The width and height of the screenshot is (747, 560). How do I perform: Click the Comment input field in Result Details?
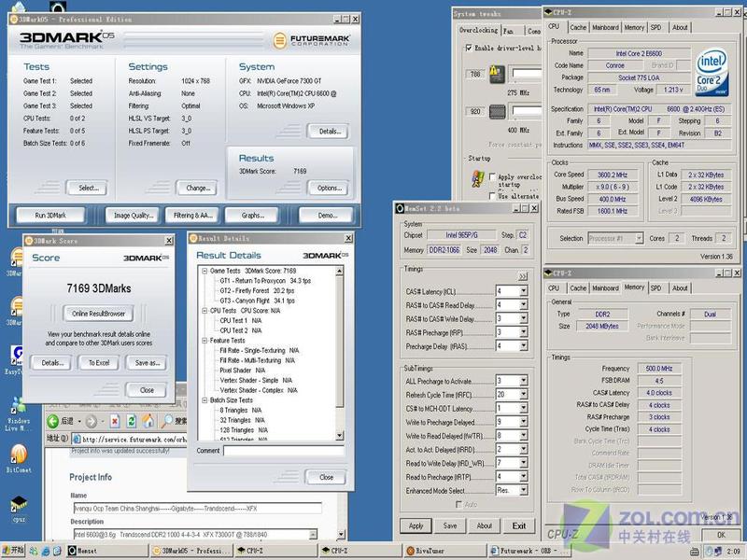pyautogui.click(x=284, y=451)
